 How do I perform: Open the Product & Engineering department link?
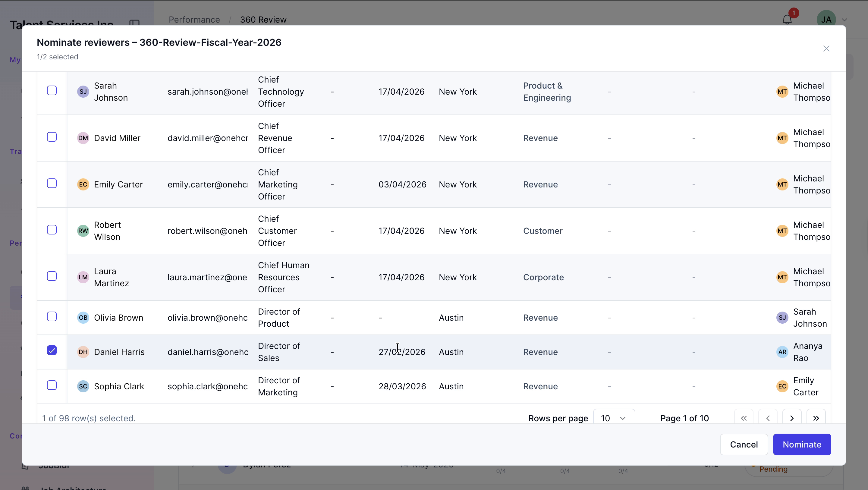pyautogui.click(x=547, y=92)
